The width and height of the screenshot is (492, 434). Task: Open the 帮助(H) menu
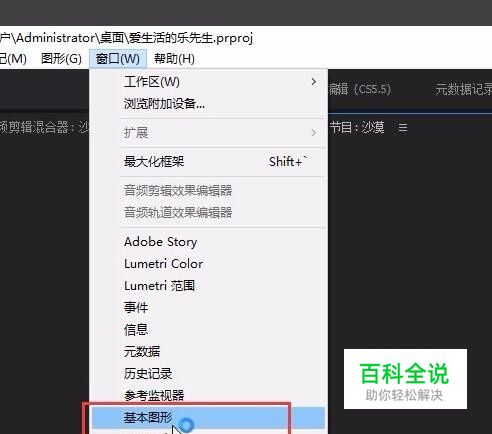(x=174, y=59)
